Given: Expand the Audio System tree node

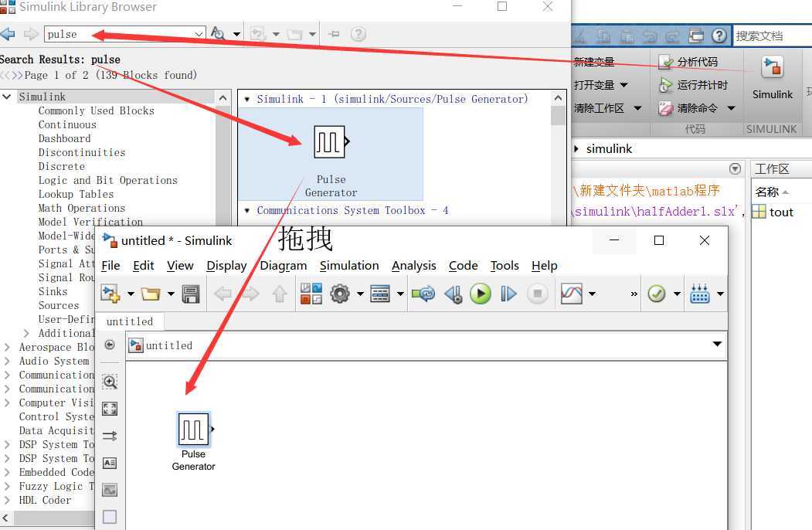Looking at the screenshot, I should click(7, 361).
